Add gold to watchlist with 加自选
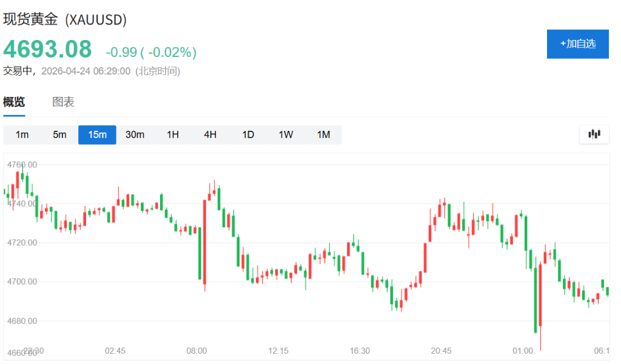 577,44
